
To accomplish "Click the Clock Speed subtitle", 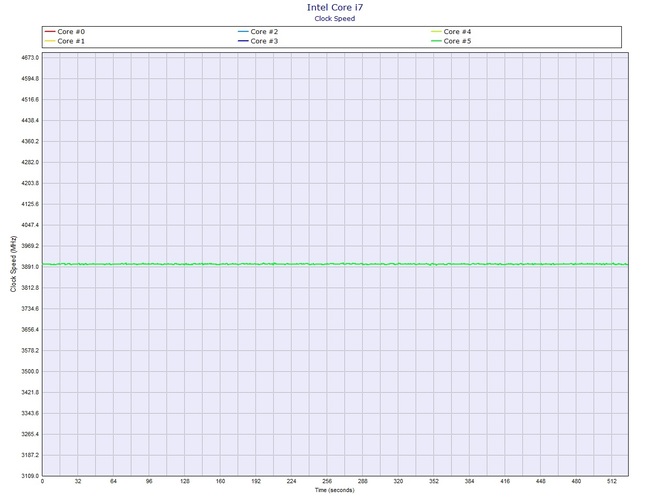I will tap(335, 18).
